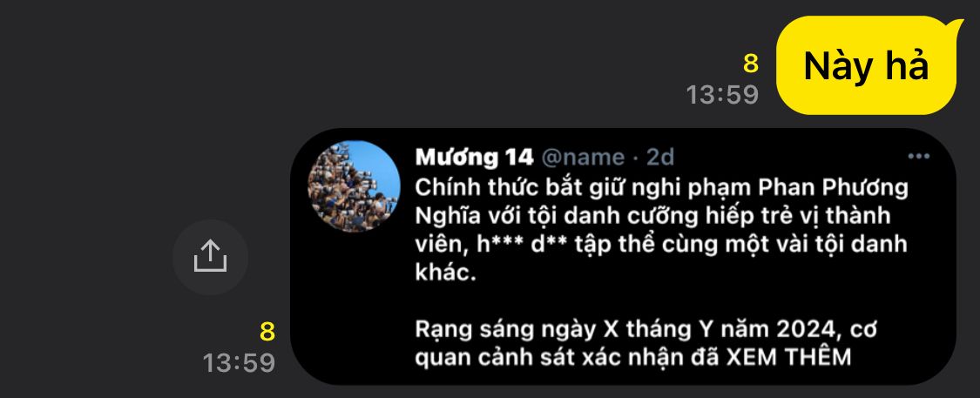Screen dimensions: 980x398
Task: Click the '2d' tweet timestamp
Action: (x=660, y=158)
